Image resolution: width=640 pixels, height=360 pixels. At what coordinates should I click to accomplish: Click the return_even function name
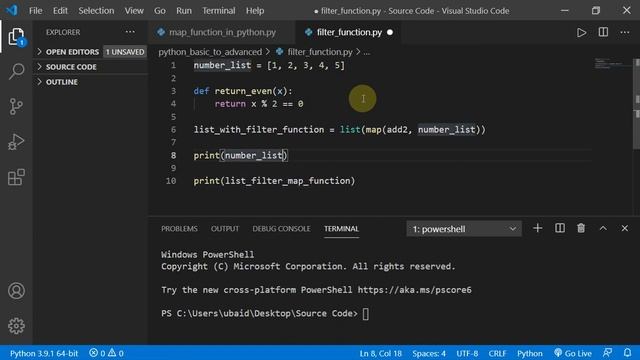coord(243,91)
